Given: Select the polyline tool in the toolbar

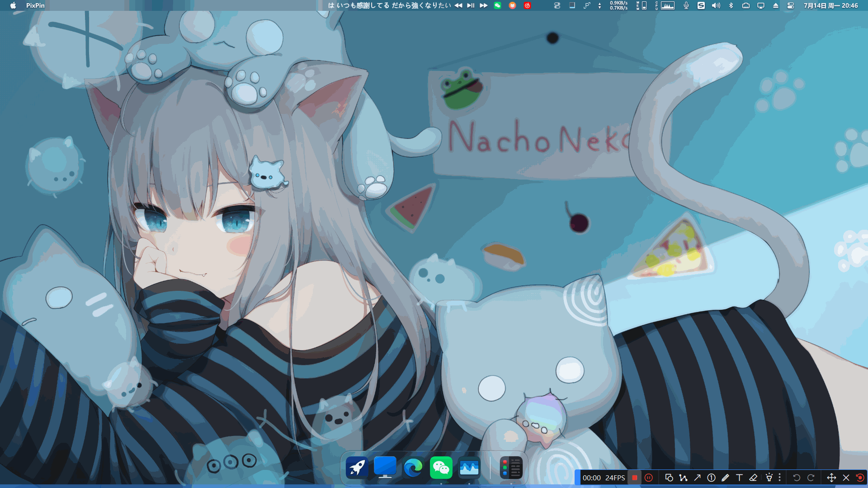Looking at the screenshot, I should (x=683, y=478).
